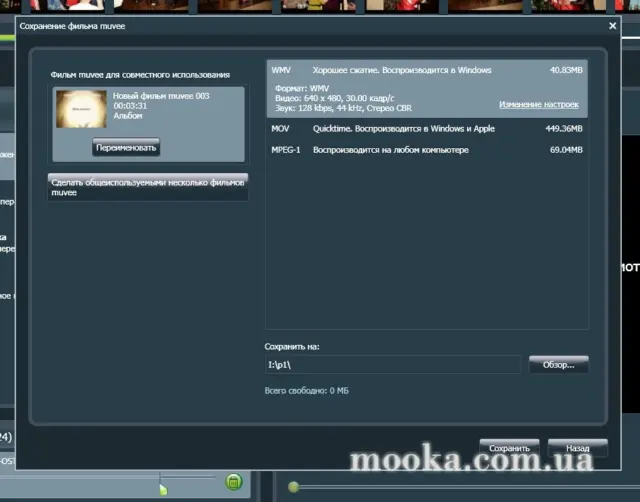640x502 pixels.
Task: Click the Формат: WMV line
Action: [302, 88]
